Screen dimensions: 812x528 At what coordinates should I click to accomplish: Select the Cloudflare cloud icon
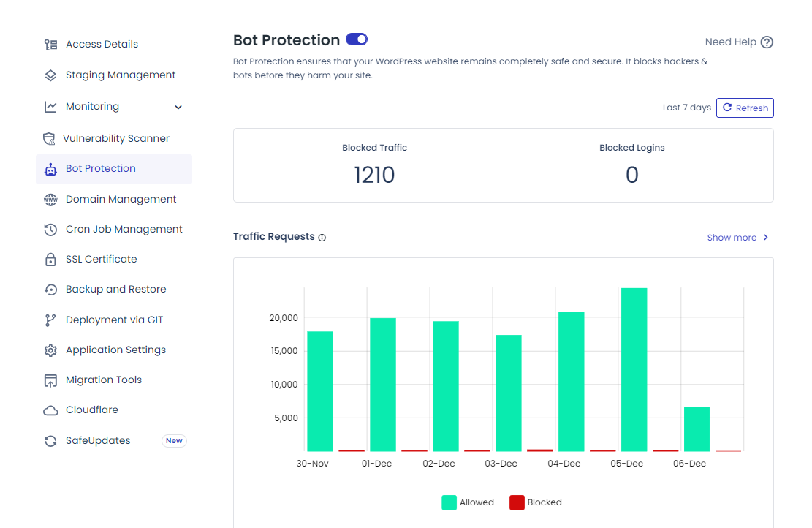click(x=50, y=410)
